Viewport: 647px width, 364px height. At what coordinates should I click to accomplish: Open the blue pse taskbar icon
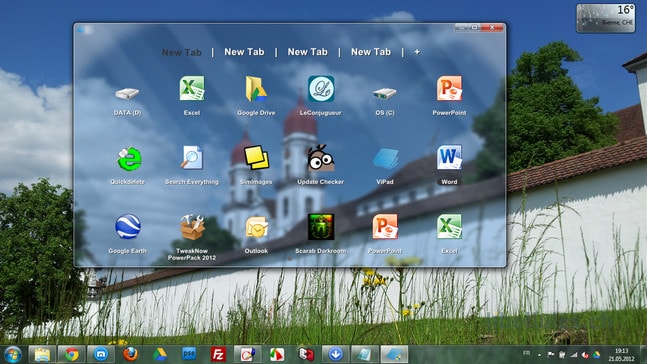point(189,354)
